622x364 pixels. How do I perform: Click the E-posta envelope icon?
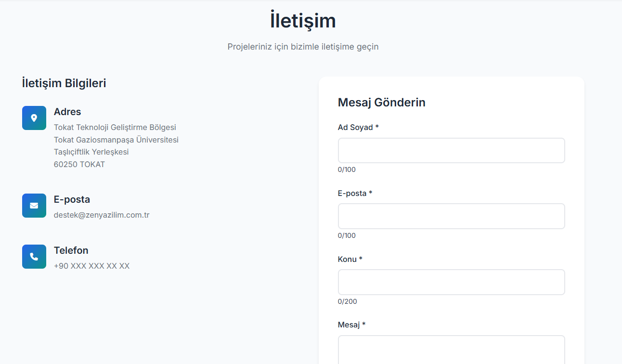tap(34, 206)
